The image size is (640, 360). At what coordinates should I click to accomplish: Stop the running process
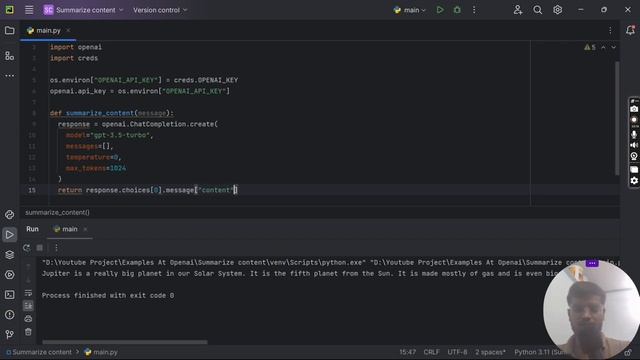tap(40, 248)
